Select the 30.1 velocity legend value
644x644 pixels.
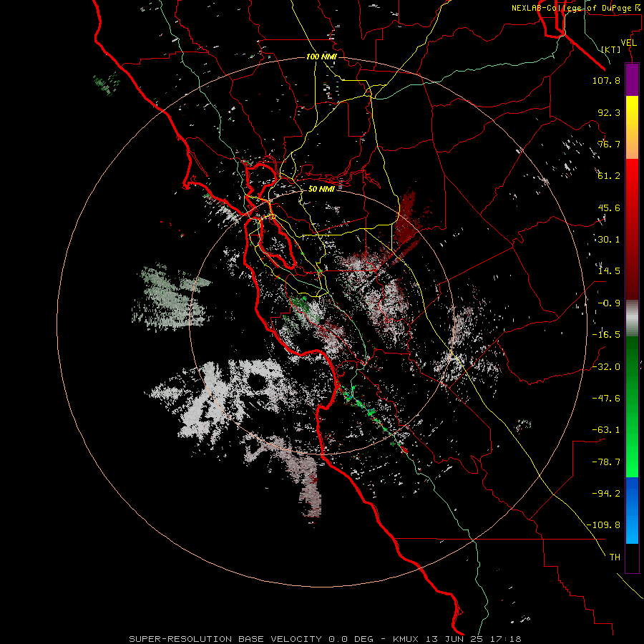pos(609,240)
